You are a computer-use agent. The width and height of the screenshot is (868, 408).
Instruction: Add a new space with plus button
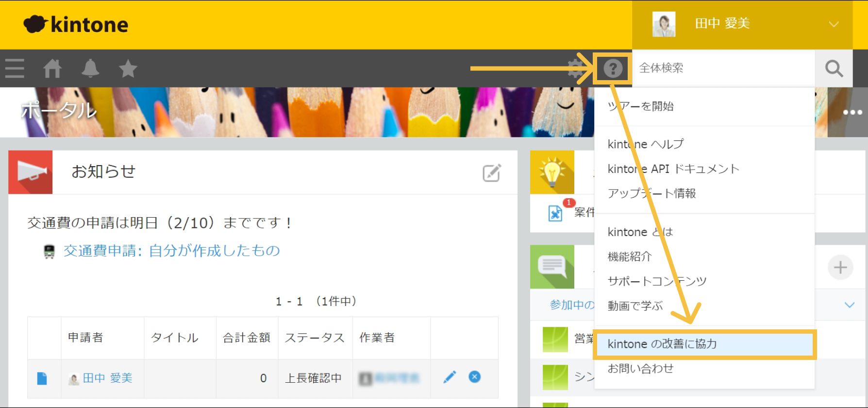(x=840, y=267)
